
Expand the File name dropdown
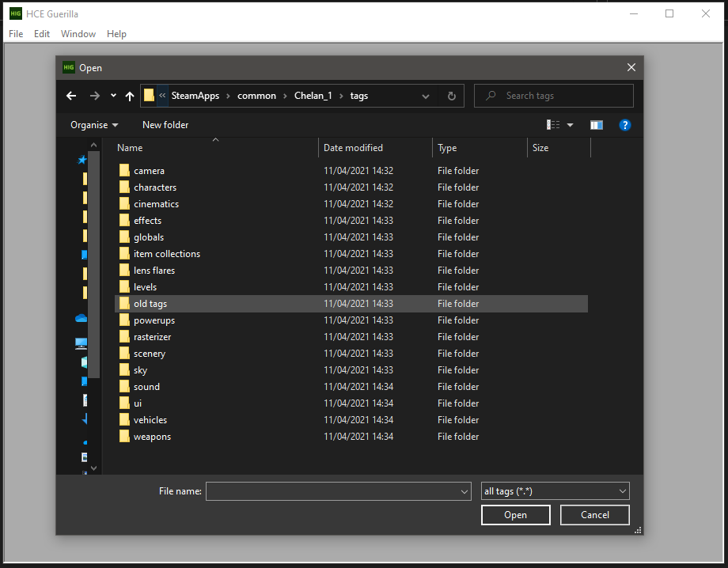(x=464, y=491)
